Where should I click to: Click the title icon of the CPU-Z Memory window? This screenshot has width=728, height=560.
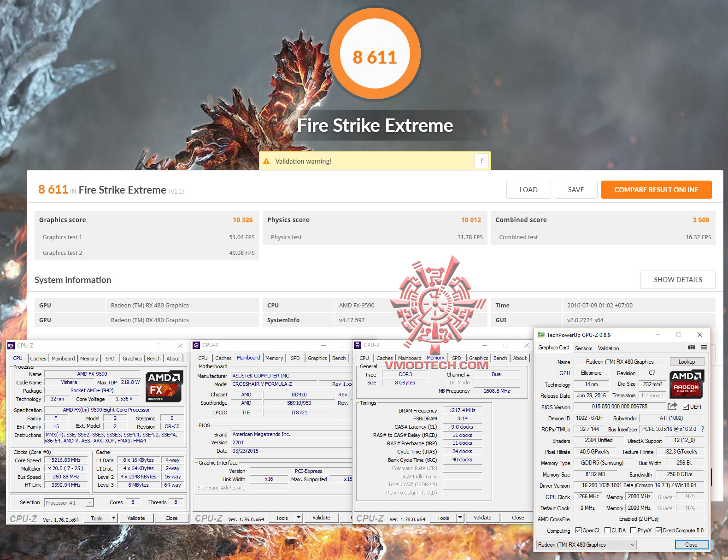tap(358, 345)
